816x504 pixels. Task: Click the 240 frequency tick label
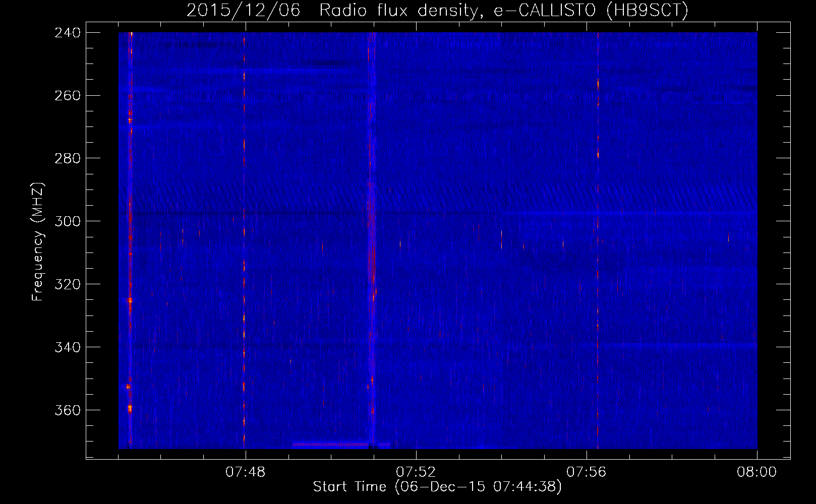(68, 33)
